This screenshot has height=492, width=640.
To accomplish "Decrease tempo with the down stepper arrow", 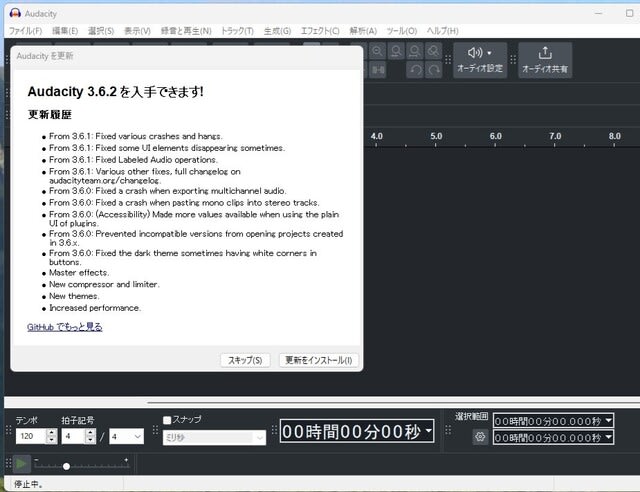I will pos(51,440).
